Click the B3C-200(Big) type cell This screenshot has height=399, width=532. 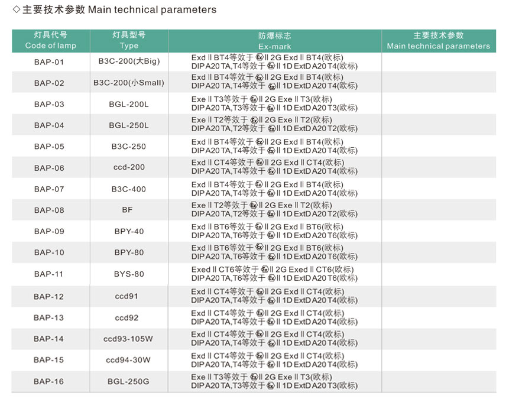(129, 61)
